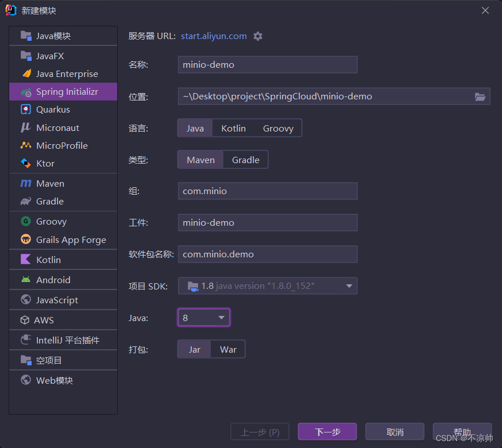Viewport: 502px width, 448px height.
Task: Open server URL settings gear
Action: pyautogui.click(x=258, y=36)
